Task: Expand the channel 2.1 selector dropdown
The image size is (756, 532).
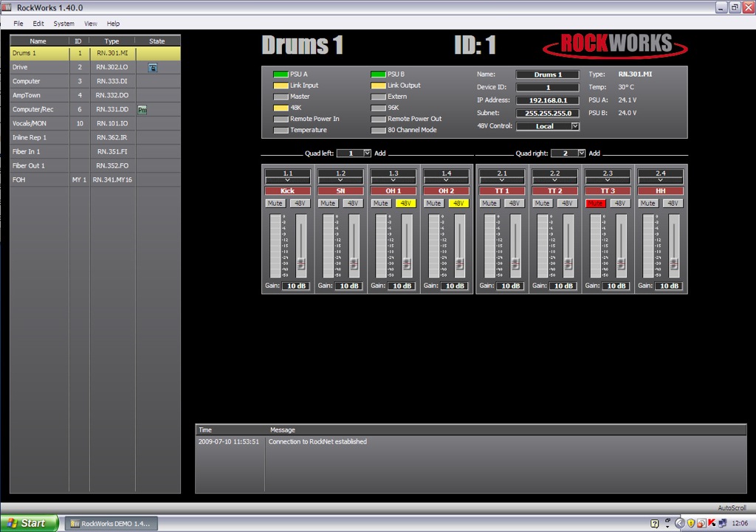Action: click(502, 180)
